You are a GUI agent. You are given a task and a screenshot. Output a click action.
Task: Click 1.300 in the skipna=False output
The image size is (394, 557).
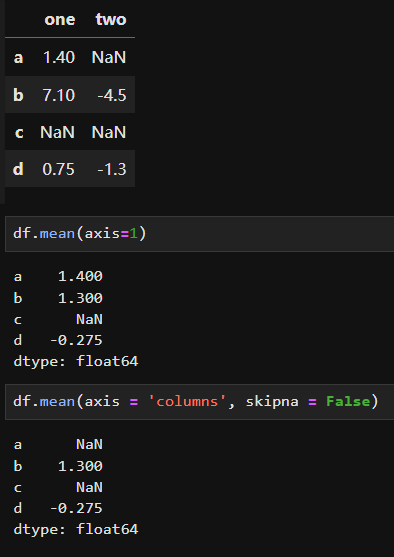(x=80, y=466)
